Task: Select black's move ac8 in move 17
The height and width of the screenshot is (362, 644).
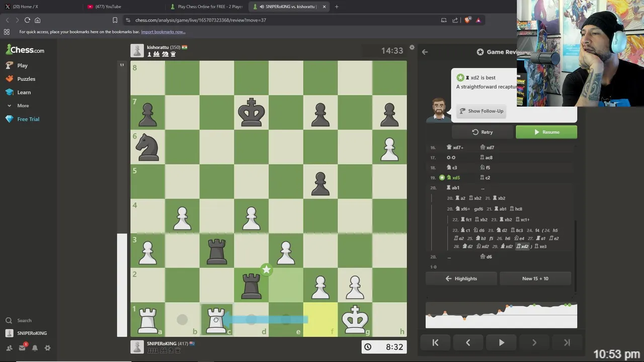Action: point(486,157)
